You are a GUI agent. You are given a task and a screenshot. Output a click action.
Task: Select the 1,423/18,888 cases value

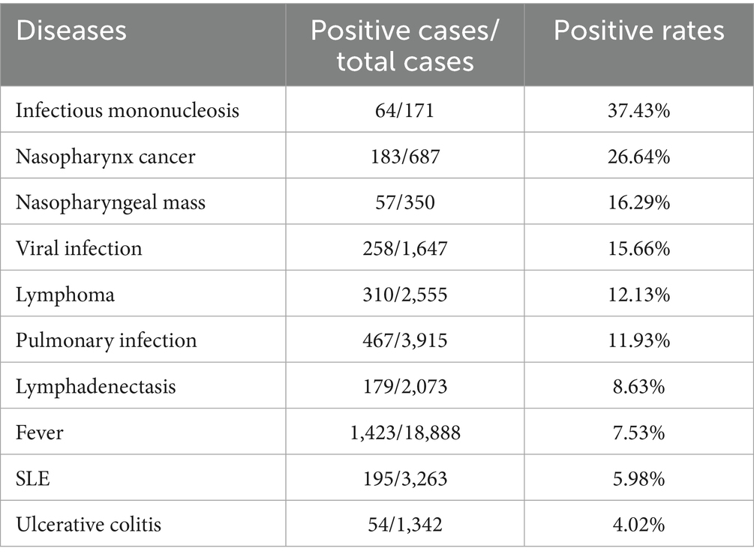[404, 433]
